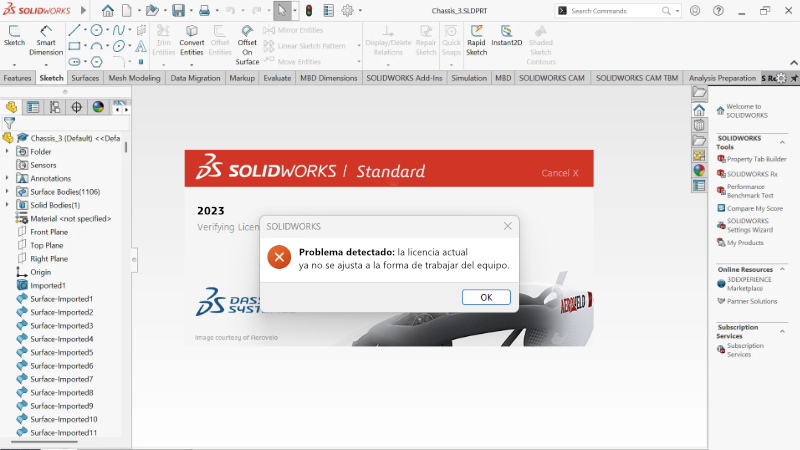Cancel the SOLIDWORKS Standard splash screen
Image resolution: width=800 pixels, height=450 pixels.
[560, 173]
